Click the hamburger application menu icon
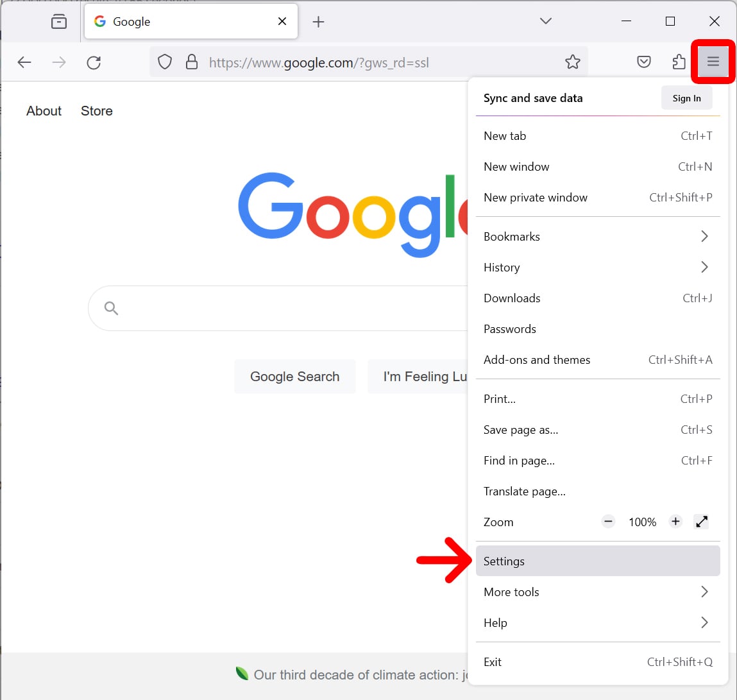The width and height of the screenshot is (737, 700). 713,62
